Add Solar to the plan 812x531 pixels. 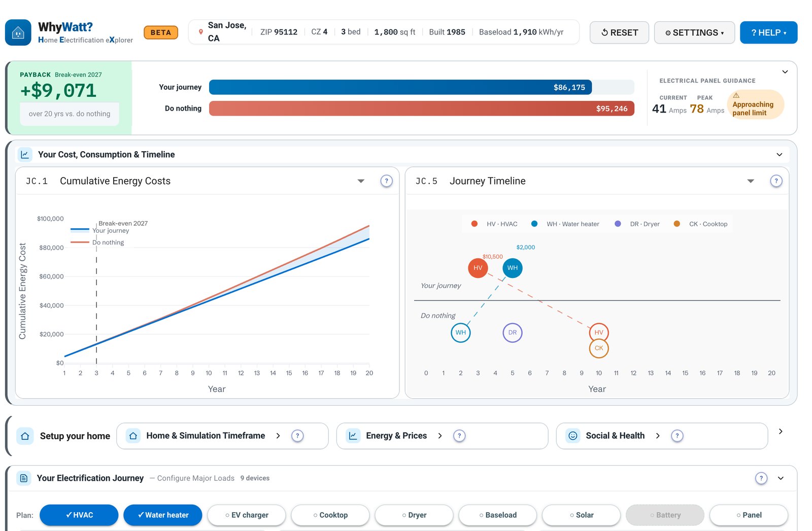coord(582,515)
